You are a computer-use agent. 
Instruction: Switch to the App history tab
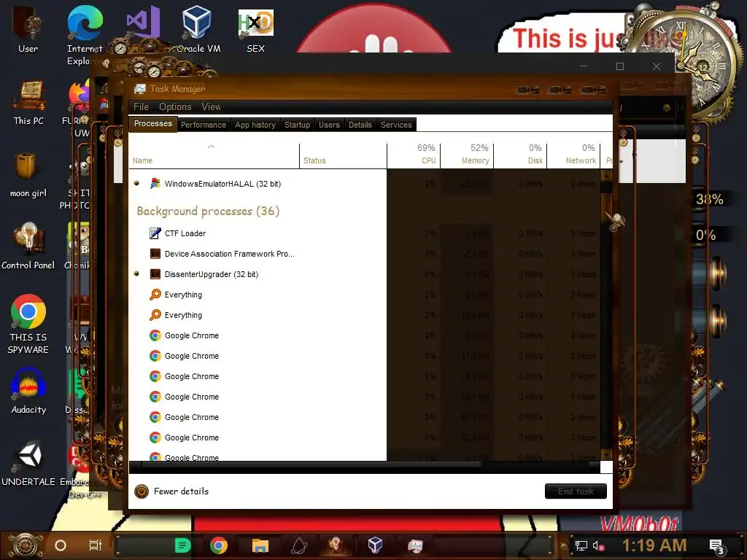coord(255,125)
